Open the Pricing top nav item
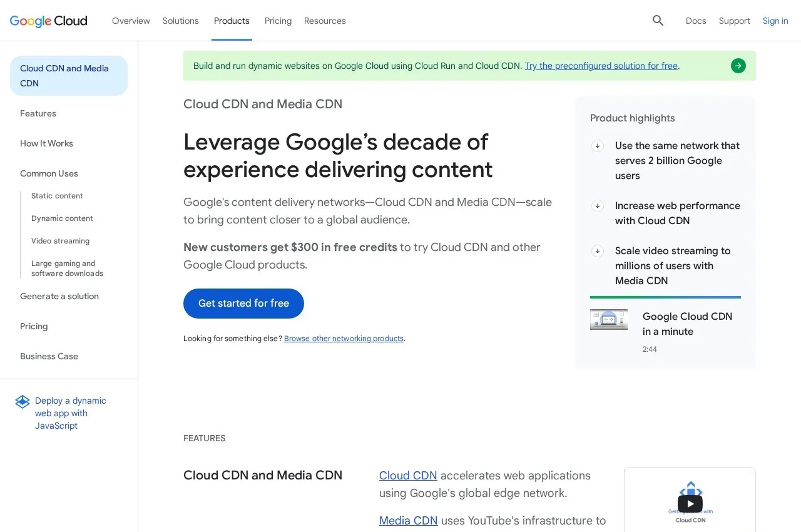The image size is (801, 532). [x=278, y=21]
